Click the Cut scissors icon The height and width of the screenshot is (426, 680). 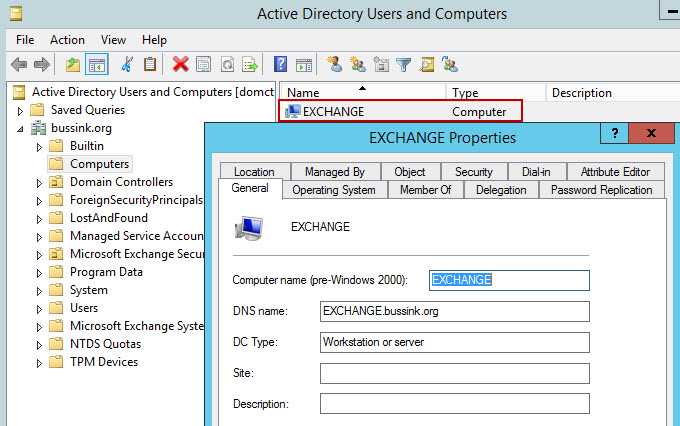(127, 65)
